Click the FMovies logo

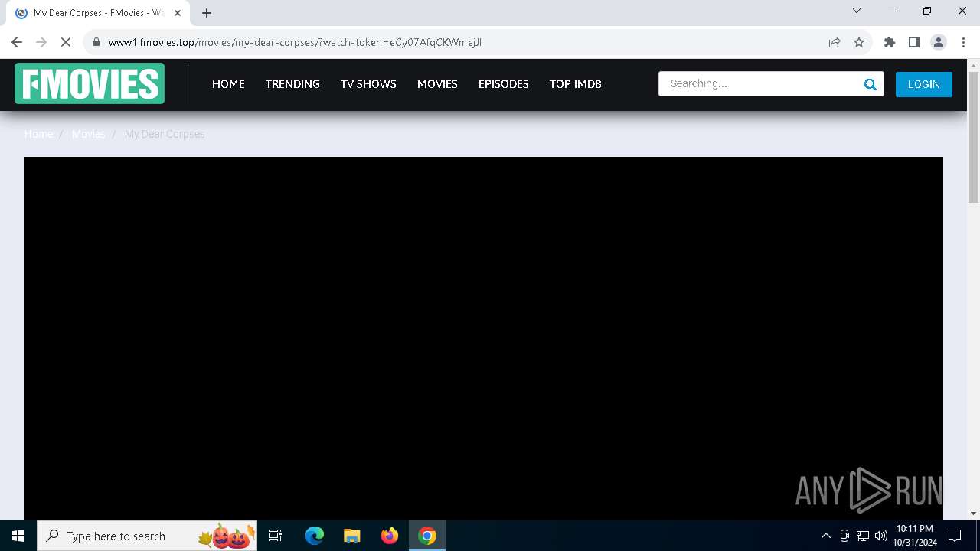point(90,83)
